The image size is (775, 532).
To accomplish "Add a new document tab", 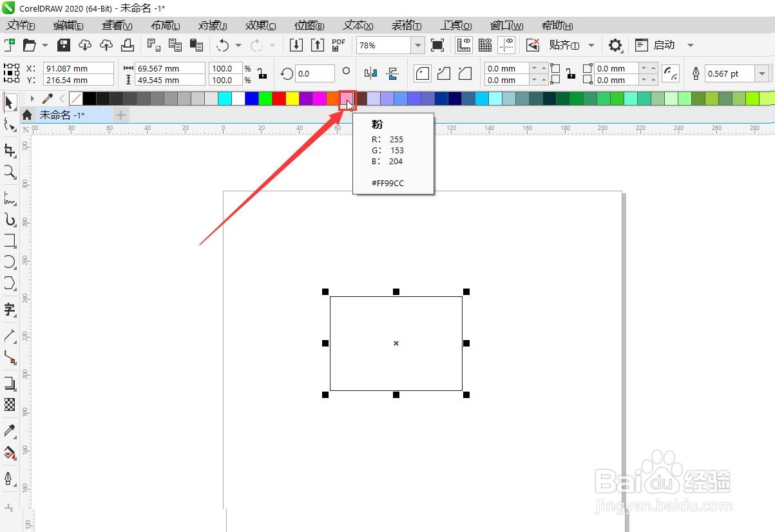I will point(121,115).
